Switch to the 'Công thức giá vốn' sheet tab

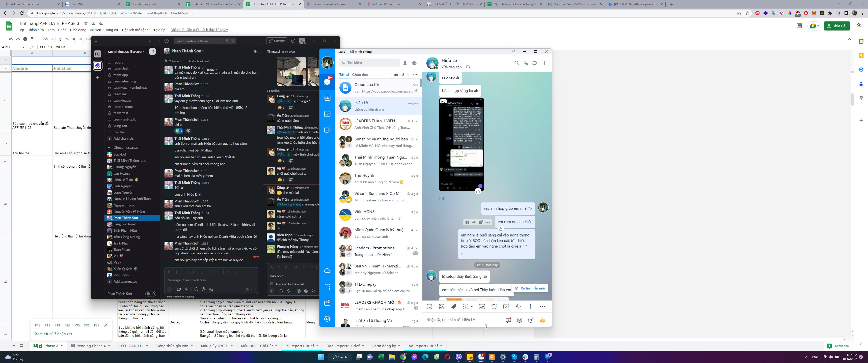(x=172, y=346)
